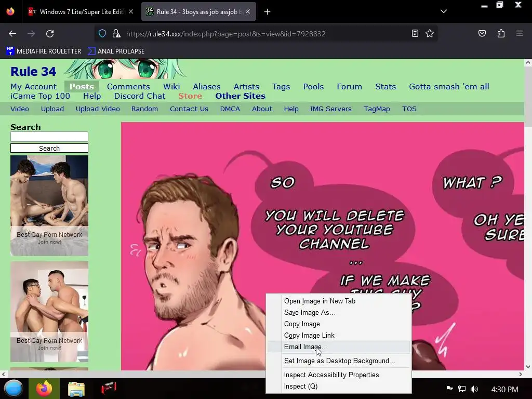Bookmark this page with the star icon
Viewport: 532px width, 399px height.
[430, 33]
